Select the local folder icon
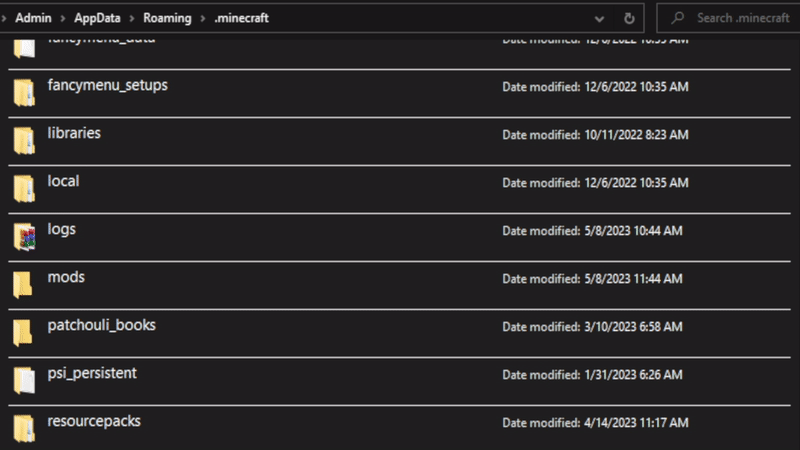The image size is (800, 450). pos(24,189)
